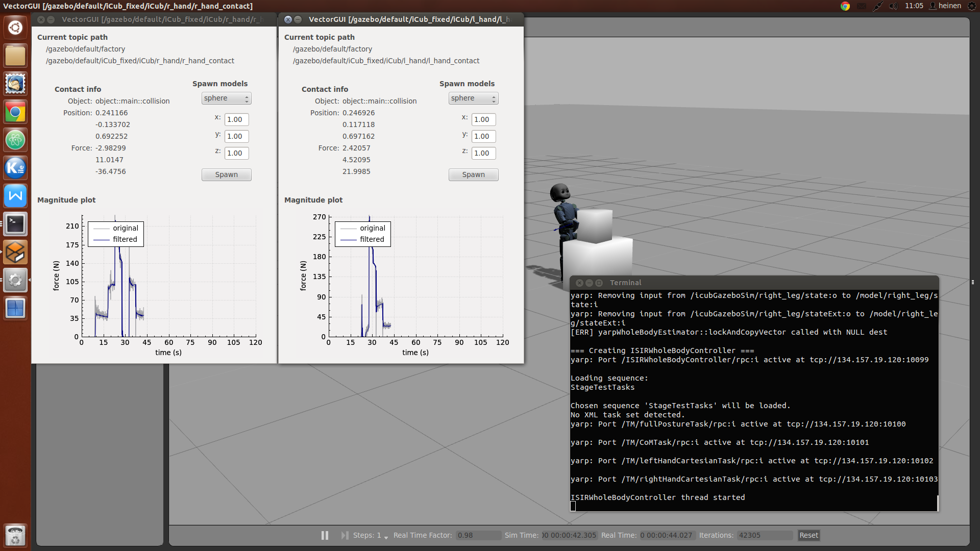Open the Files manager from the dock

(15, 55)
